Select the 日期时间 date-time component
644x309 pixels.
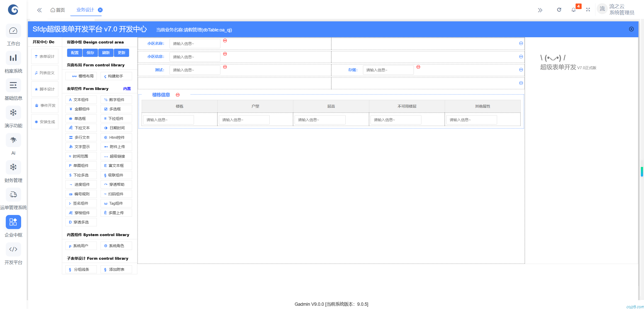click(x=116, y=128)
